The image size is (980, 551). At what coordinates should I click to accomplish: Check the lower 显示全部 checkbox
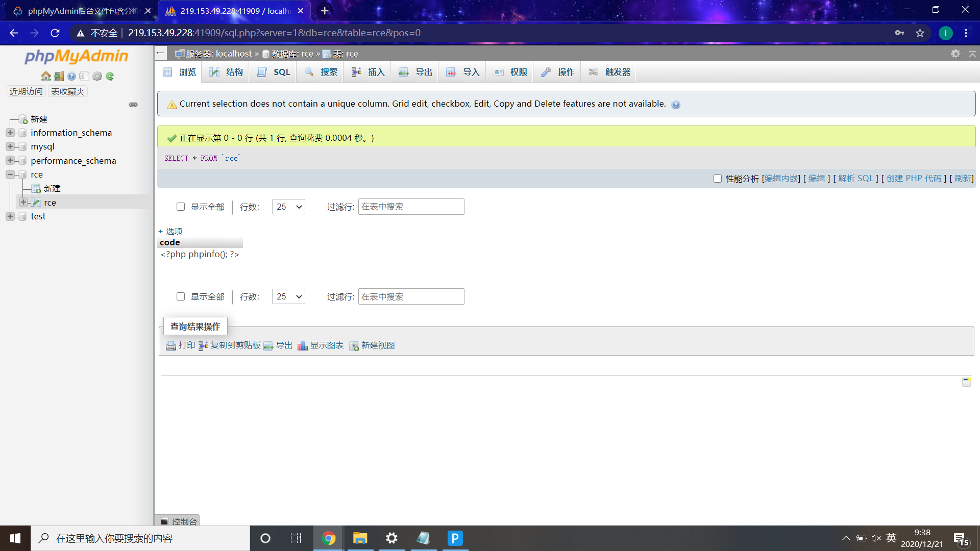[181, 296]
